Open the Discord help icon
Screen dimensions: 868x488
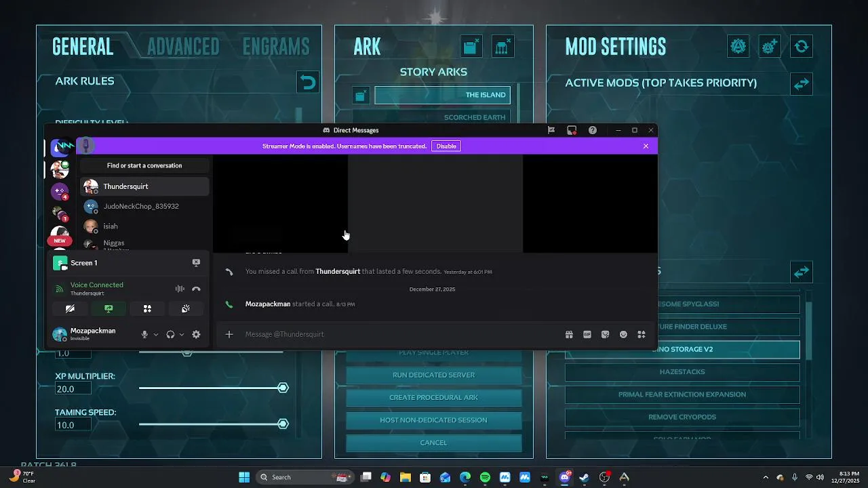(x=593, y=130)
